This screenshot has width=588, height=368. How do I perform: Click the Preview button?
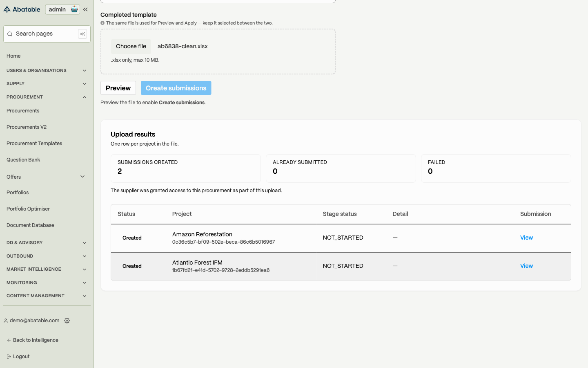coord(118,88)
